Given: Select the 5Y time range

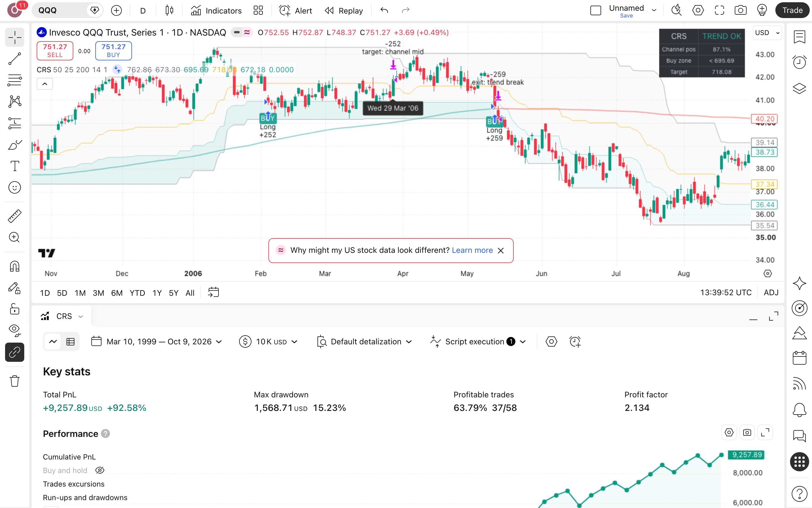Looking at the screenshot, I should [173, 293].
